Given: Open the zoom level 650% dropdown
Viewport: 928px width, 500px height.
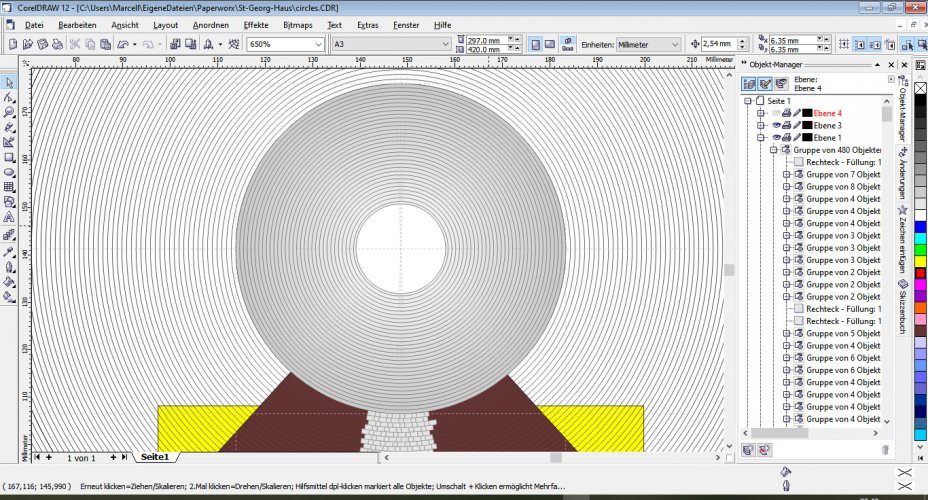Looking at the screenshot, I should click(x=318, y=44).
